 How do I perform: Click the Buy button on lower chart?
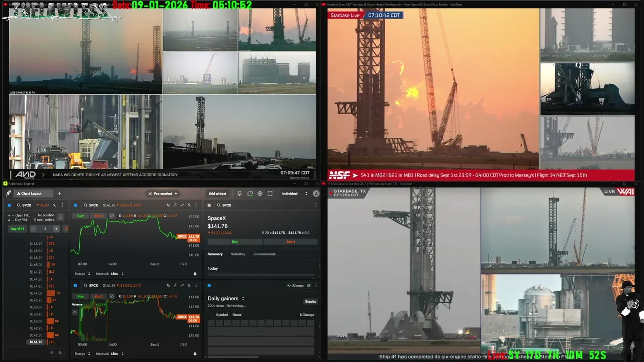(x=80, y=296)
